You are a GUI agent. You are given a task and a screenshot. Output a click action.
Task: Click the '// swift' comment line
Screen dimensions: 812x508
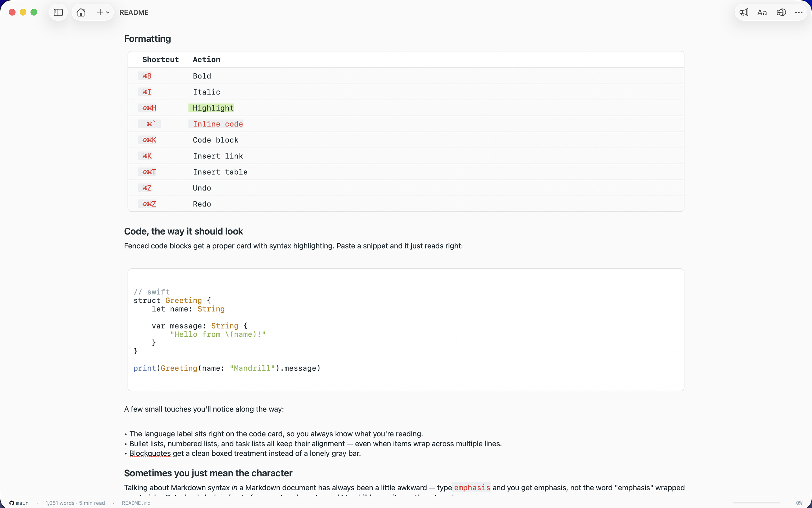coord(152,292)
